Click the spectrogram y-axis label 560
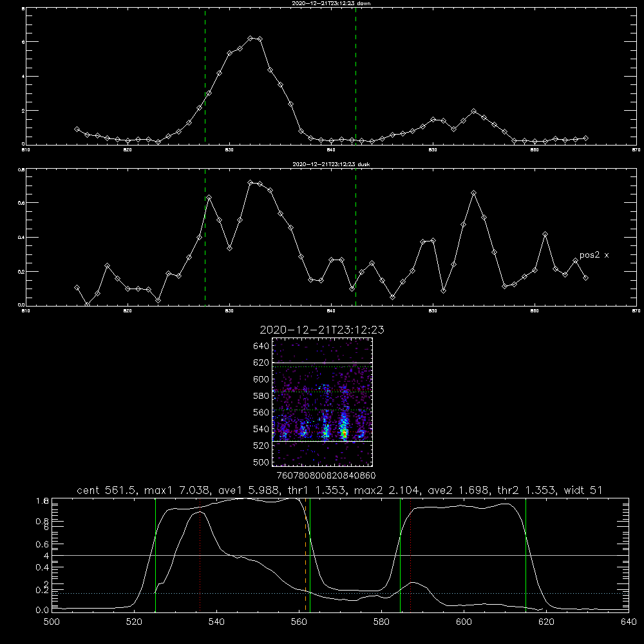The height and width of the screenshot is (644, 644). (x=261, y=412)
